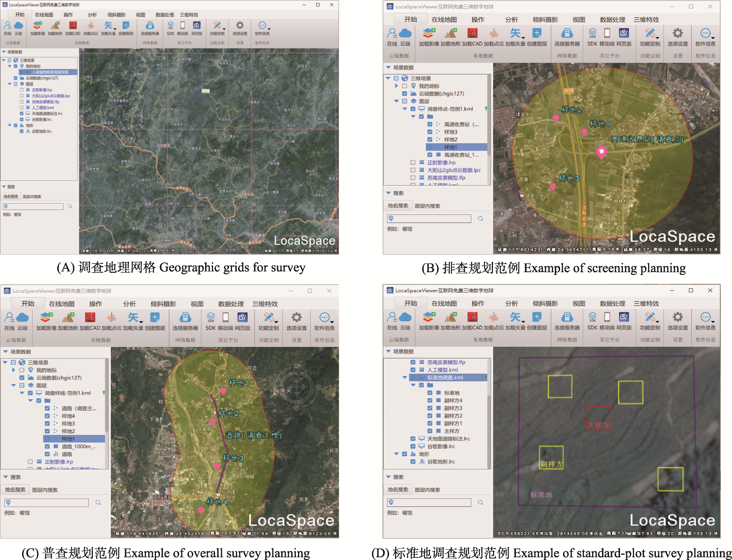In window C, click the SDK icon
The height and width of the screenshot is (560, 732).
click(x=211, y=317)
